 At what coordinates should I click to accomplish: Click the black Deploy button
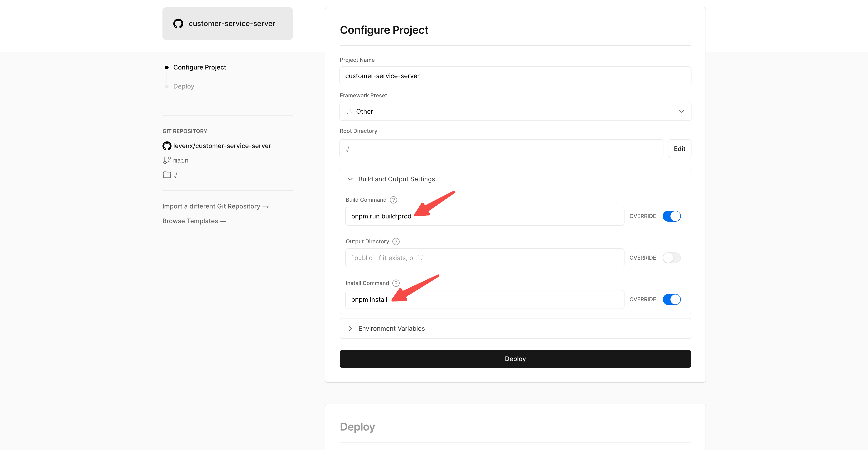[515, 359]
